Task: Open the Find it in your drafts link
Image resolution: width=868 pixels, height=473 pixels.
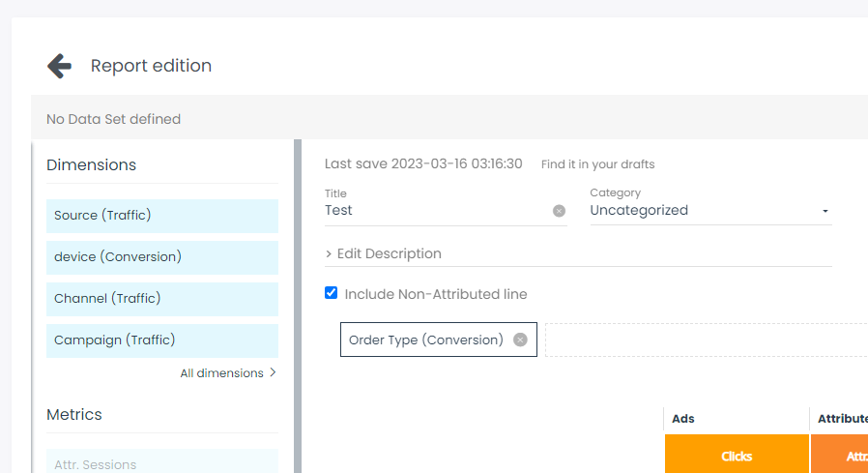Action: click(597, 164)
